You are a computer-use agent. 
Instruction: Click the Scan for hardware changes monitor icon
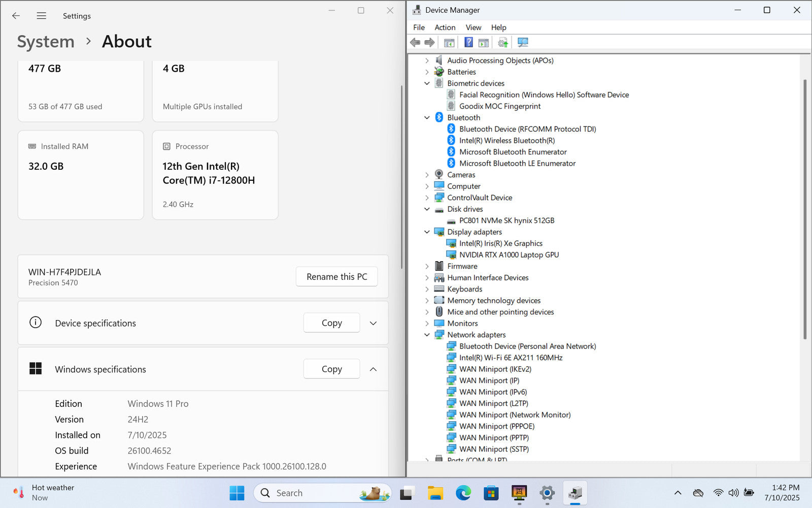pyautogui.click(x=523, y=42)
